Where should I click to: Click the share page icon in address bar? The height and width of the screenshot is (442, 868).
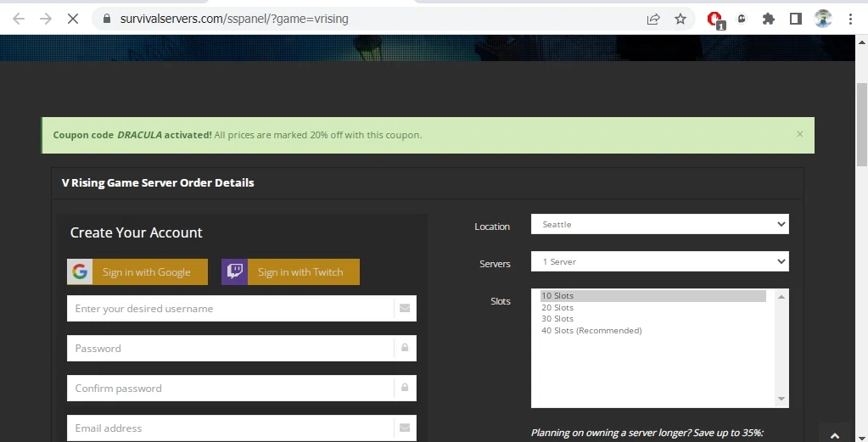pos(653,19)
